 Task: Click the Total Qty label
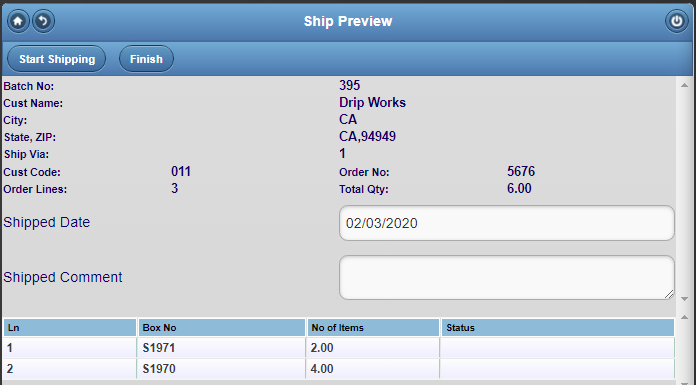364,190
